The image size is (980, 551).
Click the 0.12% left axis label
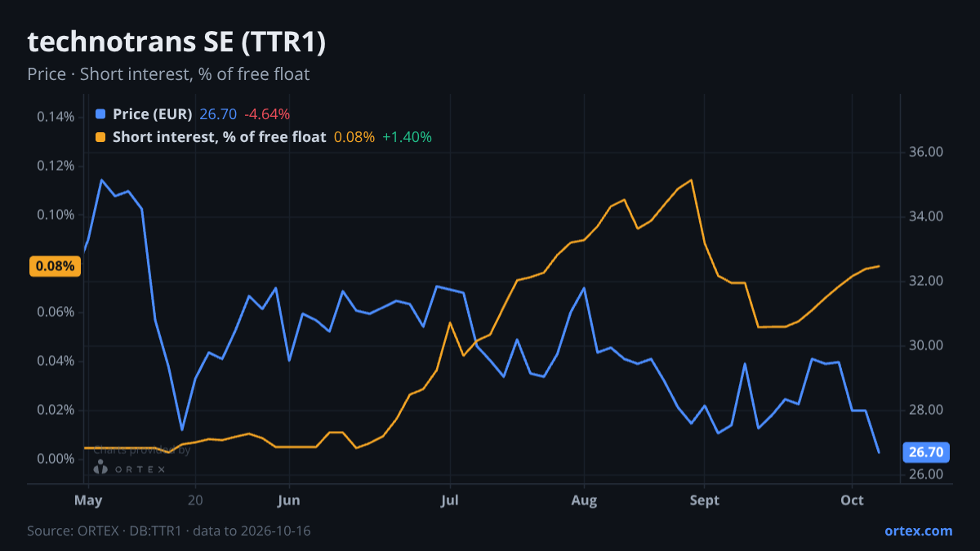[x=56, y=166]
